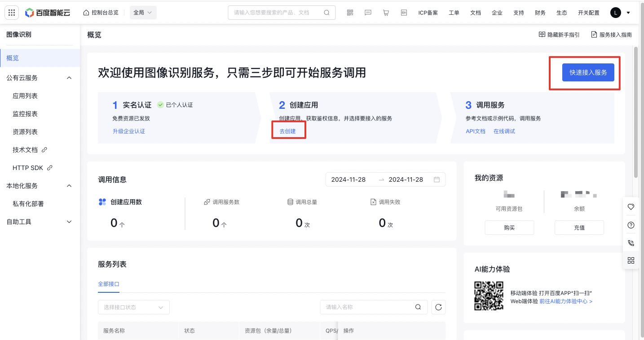This screenshot has height=340, width=644.
Task: Open the account avatar L
Action: [615, 13]
